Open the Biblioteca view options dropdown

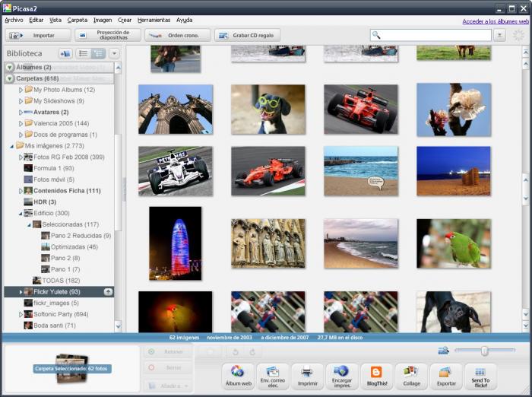[114, 54]
